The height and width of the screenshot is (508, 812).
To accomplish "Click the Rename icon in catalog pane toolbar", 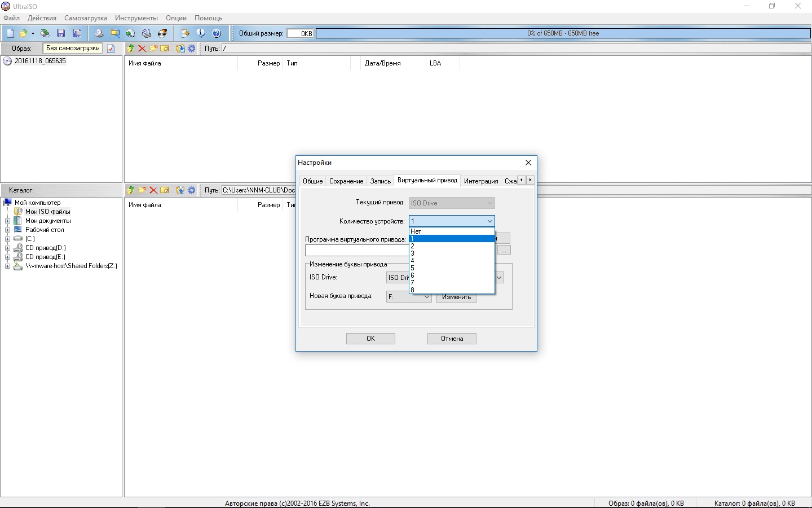I will (165, 190).
